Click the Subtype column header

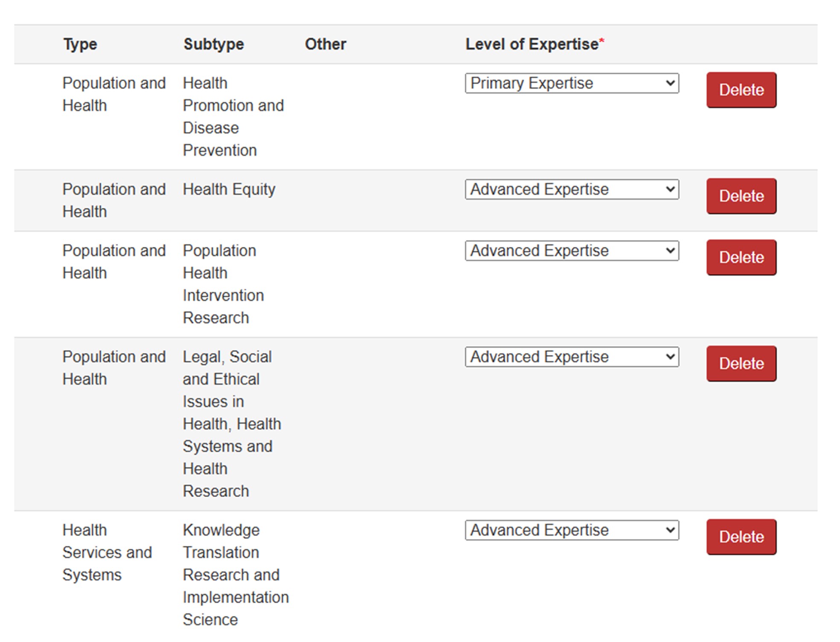coord(213,44)
